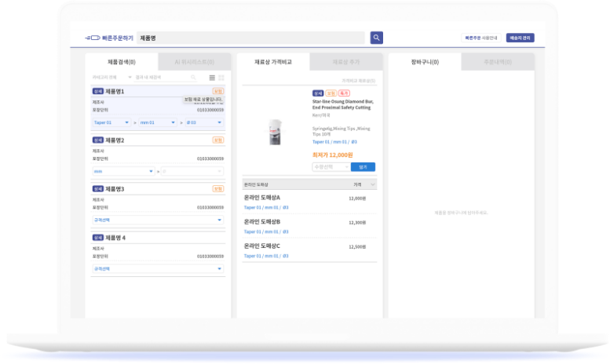
Task: Switch to list view icon
Action: 212,78
